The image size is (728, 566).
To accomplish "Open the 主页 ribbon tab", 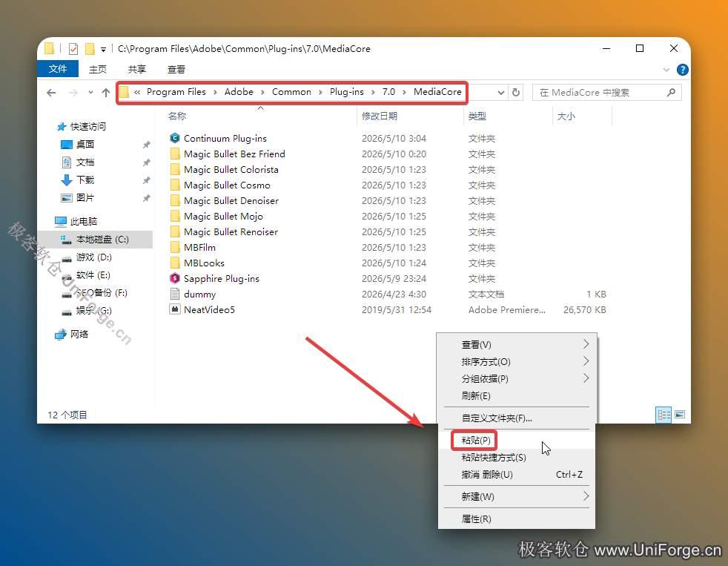I will pyautogui.click(x=98, y=69).
